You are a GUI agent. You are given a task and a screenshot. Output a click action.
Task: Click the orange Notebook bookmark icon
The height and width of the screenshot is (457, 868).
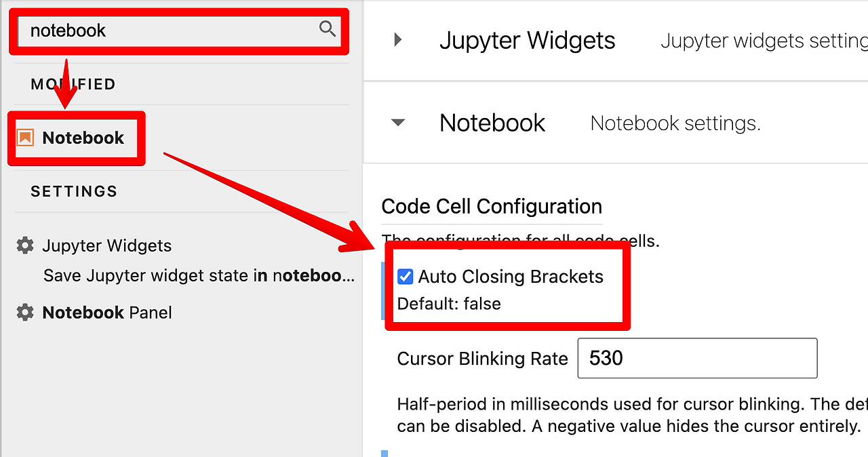click(24, 138)
